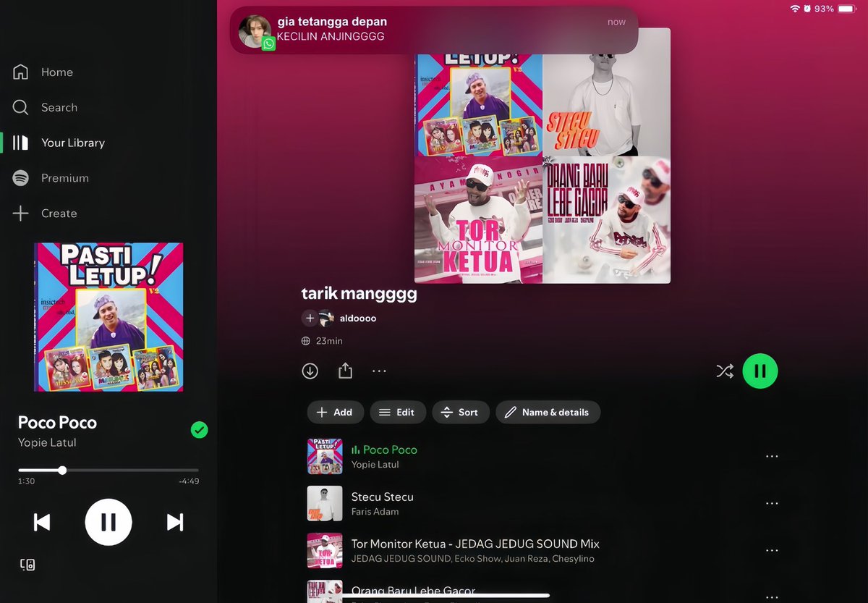
Task: Pause the playlist with the green button
Action: coord(760,371)
